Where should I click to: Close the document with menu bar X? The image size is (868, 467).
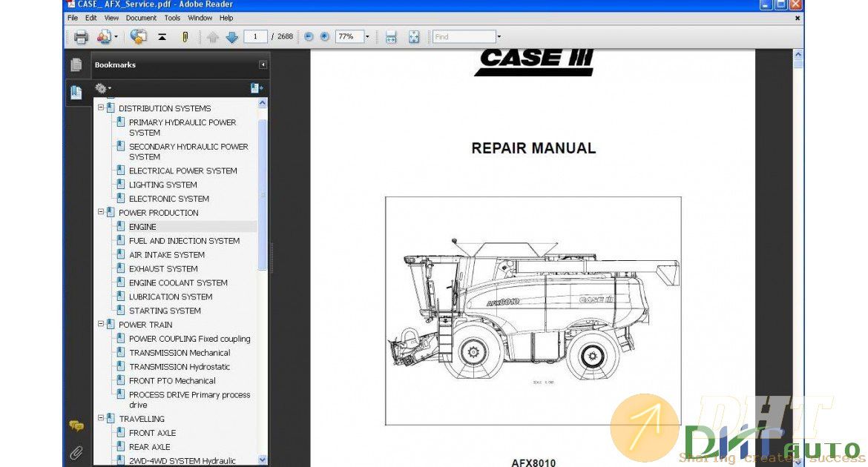[797, 19]
